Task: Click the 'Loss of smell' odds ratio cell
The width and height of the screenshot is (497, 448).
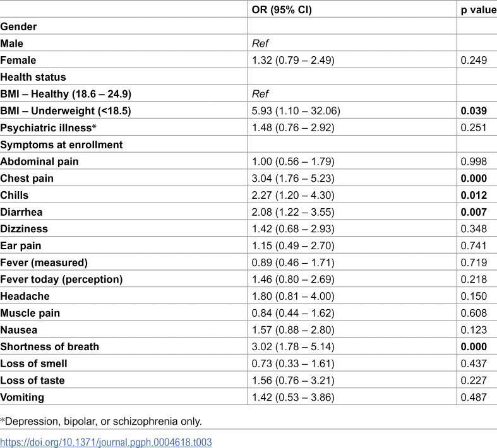Action: tap(293, 363)
